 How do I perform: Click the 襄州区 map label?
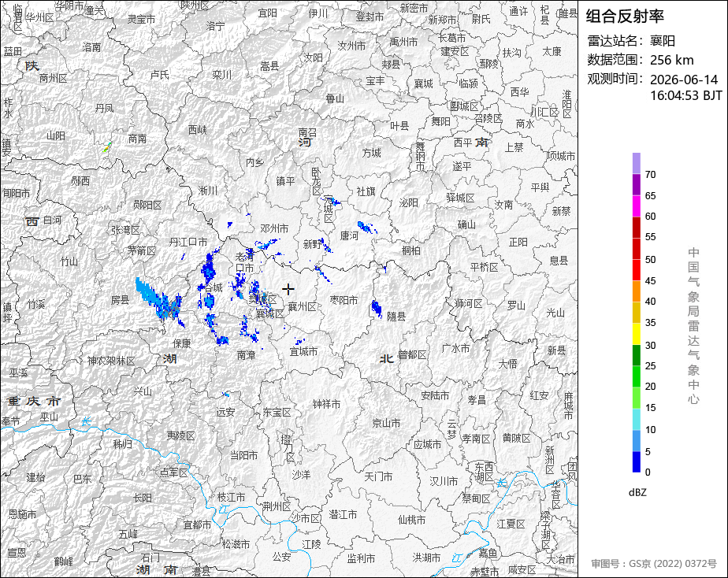point(303,306)
